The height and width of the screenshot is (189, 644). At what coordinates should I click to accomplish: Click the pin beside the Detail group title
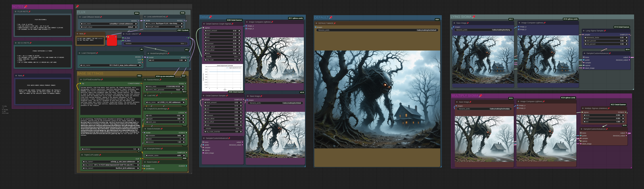tap(211, 17)
